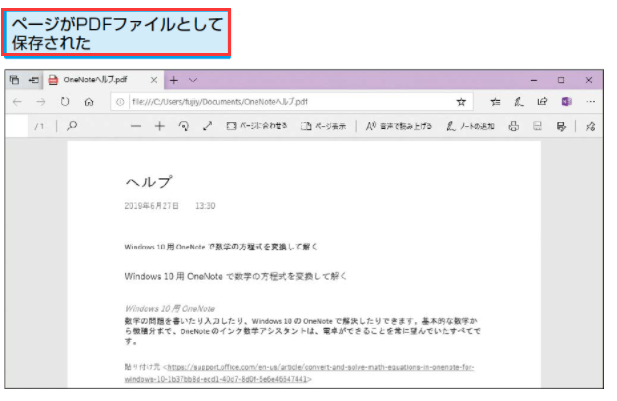The image size is (617, 401).
Task: Open the support.office.com link
Action: point(299,373)
